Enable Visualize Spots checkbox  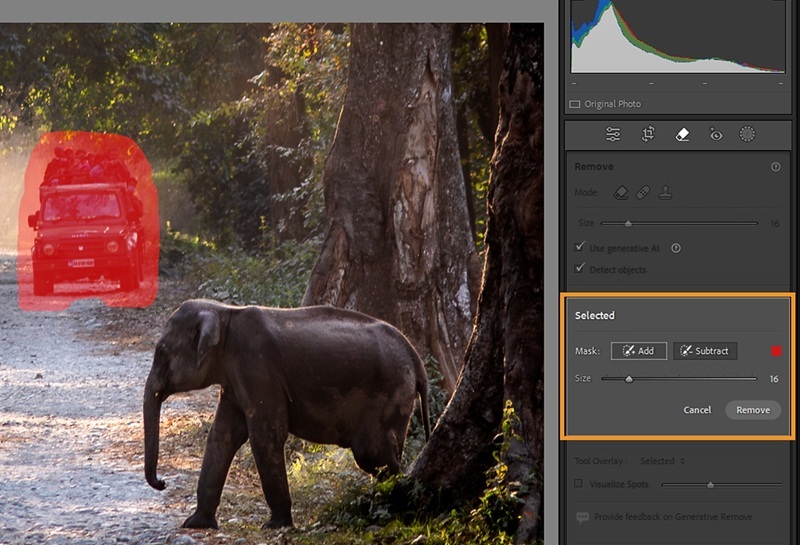(x=578, y=483)
